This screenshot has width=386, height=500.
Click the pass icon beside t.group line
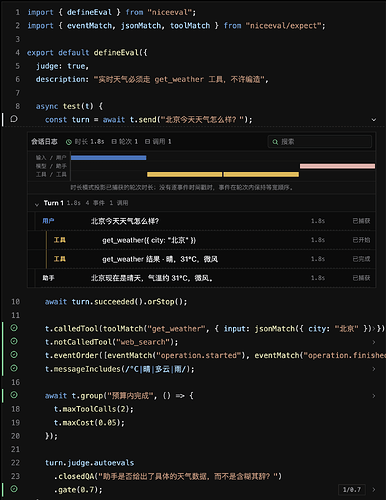click(14, 395)
